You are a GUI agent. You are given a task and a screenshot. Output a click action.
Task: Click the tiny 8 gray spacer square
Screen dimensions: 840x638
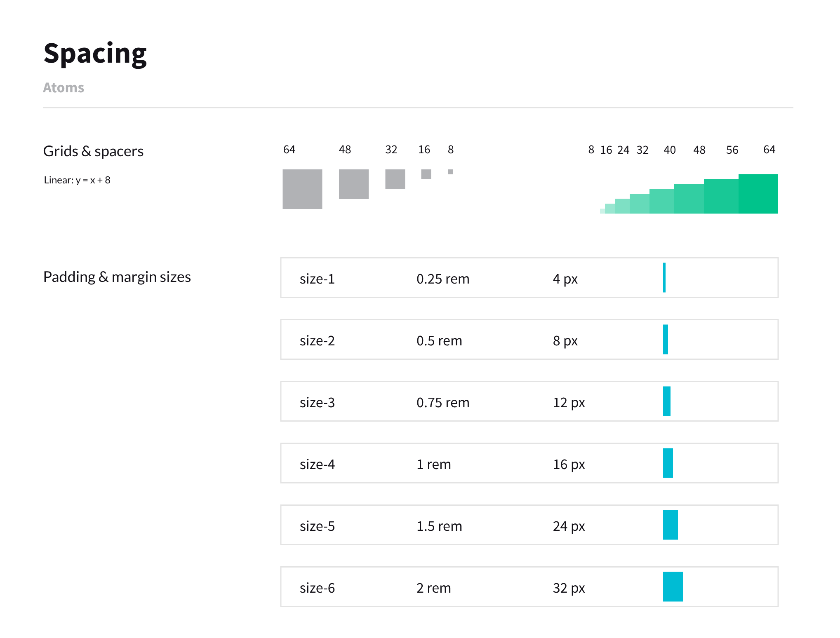450,172
